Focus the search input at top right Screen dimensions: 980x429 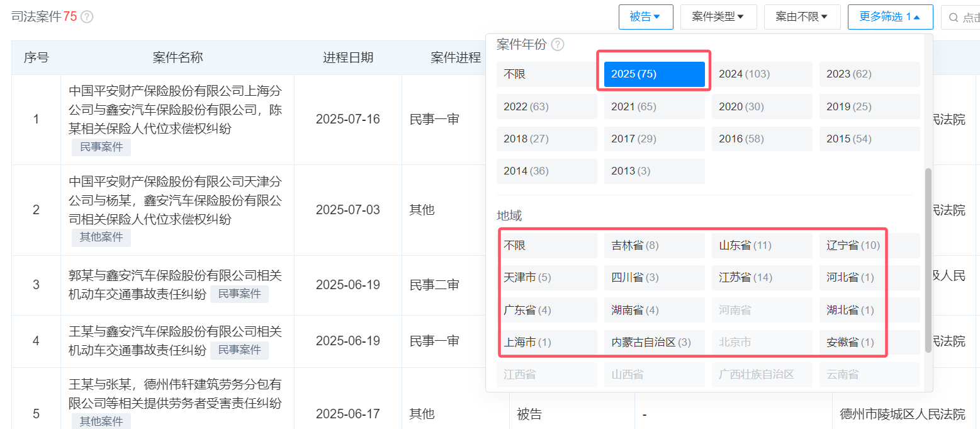960,17
